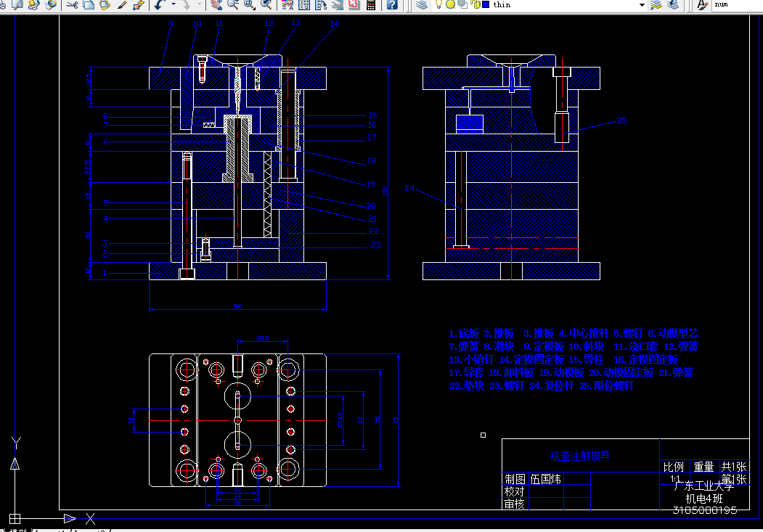Select the '100' width dimension text
This screenshot has height=532, width=763.
coord(237,306)
